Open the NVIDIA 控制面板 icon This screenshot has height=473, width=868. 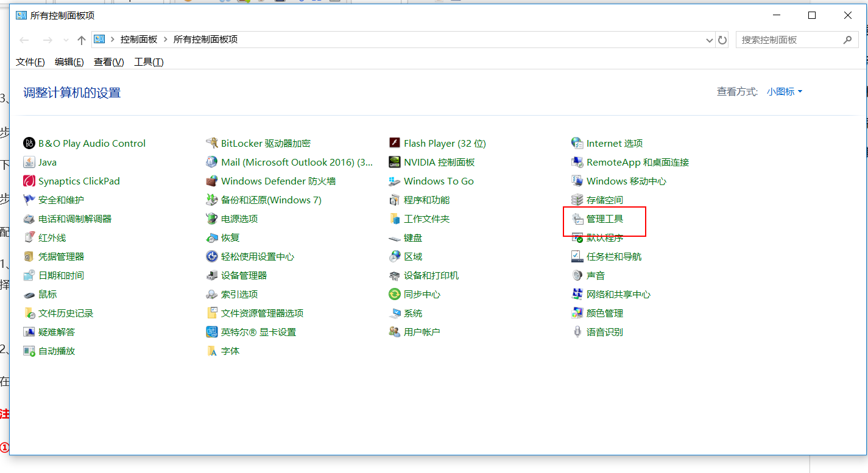click(x=394, y=163)
